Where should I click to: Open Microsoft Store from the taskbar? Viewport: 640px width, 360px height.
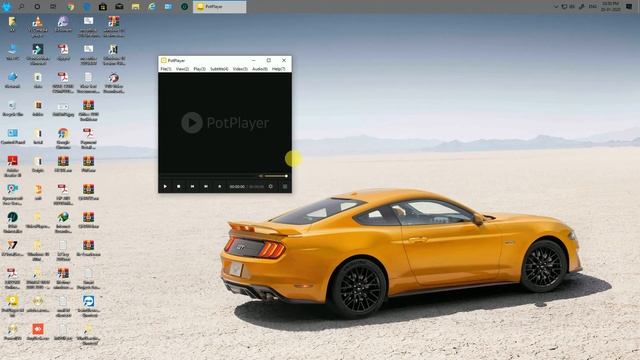coord(103,7)
